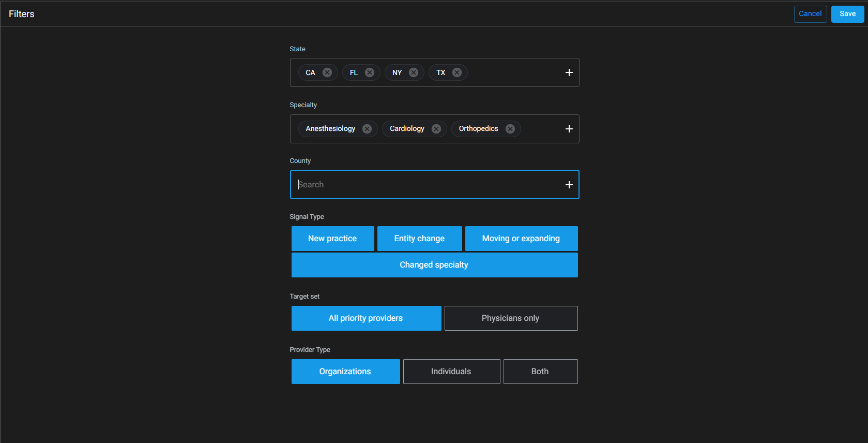Choose Individuals provider type
This screenshot has width=868, height=443.
pos(451,372)
